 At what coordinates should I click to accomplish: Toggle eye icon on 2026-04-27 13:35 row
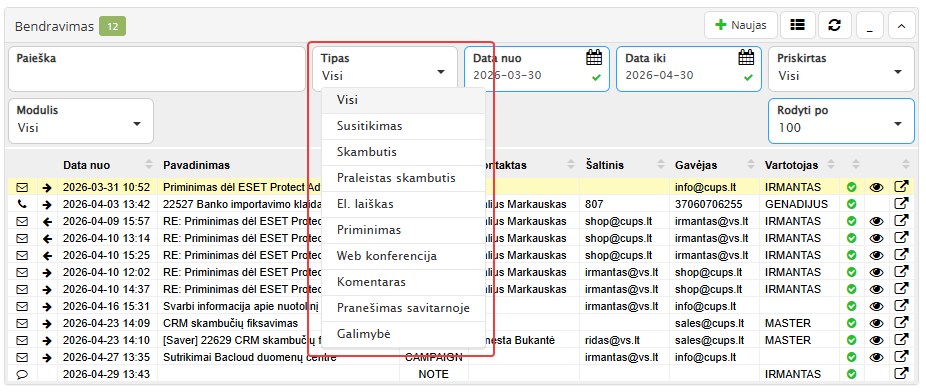(876, 357)
